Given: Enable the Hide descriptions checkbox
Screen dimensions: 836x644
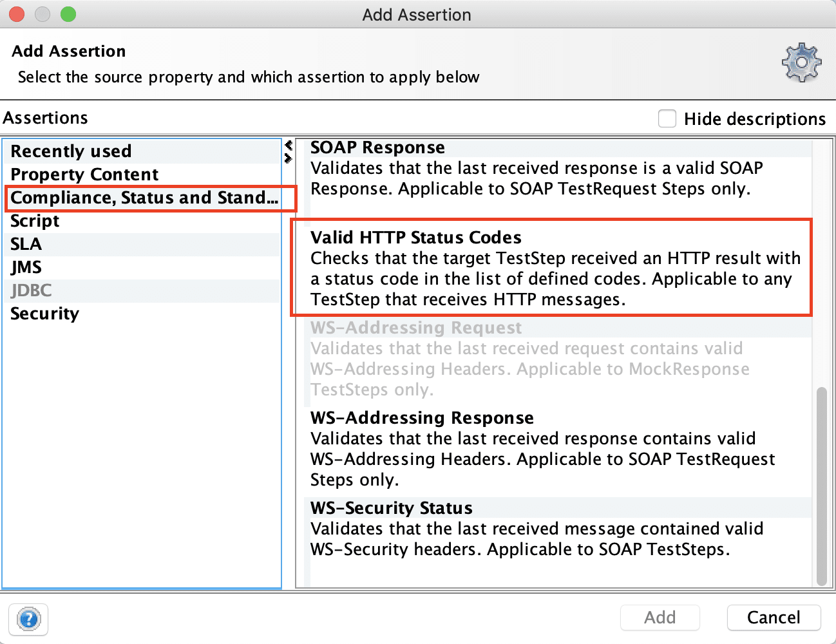Looking at the screenshot, I should pyautogui.click(x=667, y=118).
